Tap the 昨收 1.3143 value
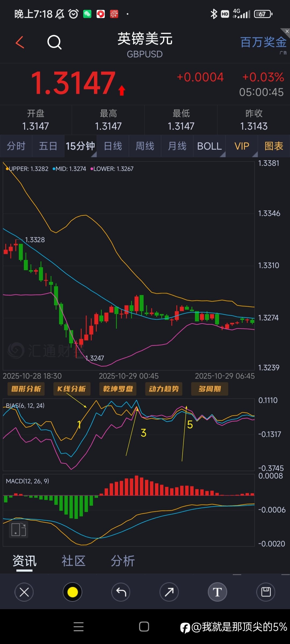This screenshot has width=290, height=644. pos(254,126)
